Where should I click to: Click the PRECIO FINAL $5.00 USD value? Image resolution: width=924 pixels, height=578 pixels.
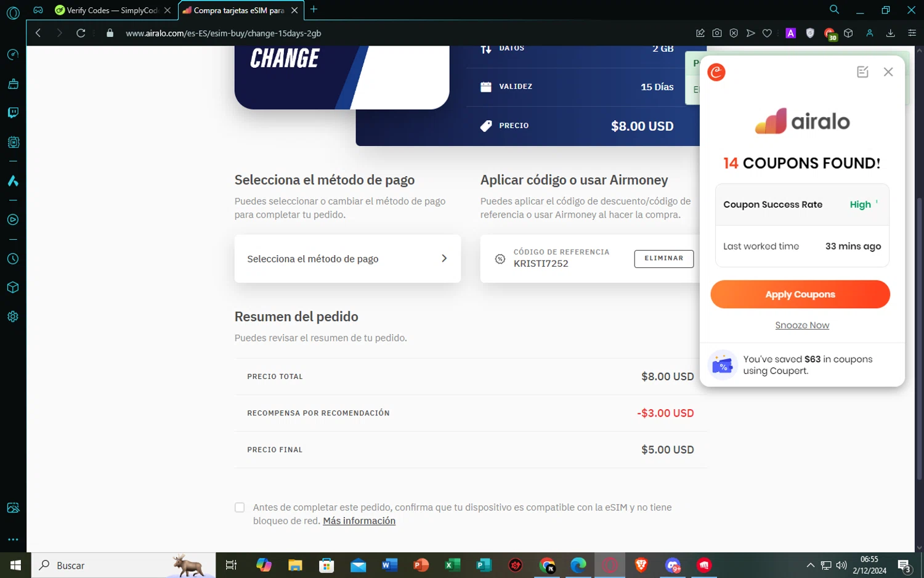[668, 450]
